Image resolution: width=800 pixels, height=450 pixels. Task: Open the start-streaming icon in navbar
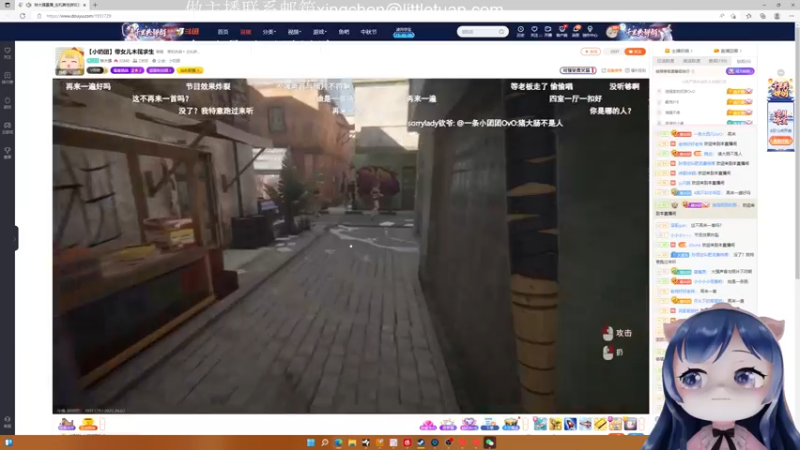pos(547,32)
